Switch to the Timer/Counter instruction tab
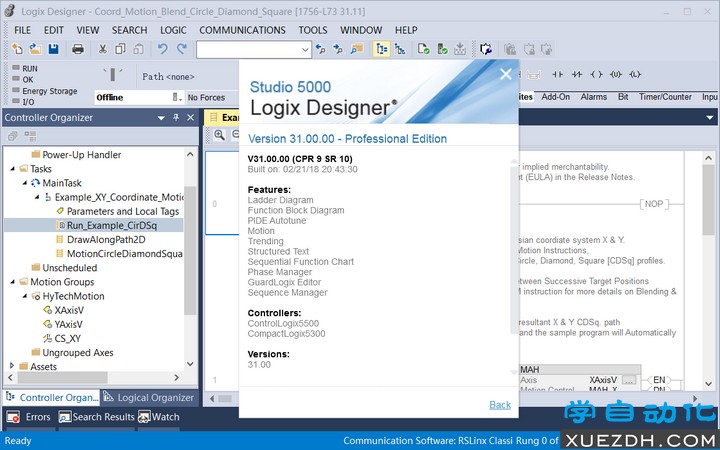This screenshot has width=720, height=450. tap(665, 97)
